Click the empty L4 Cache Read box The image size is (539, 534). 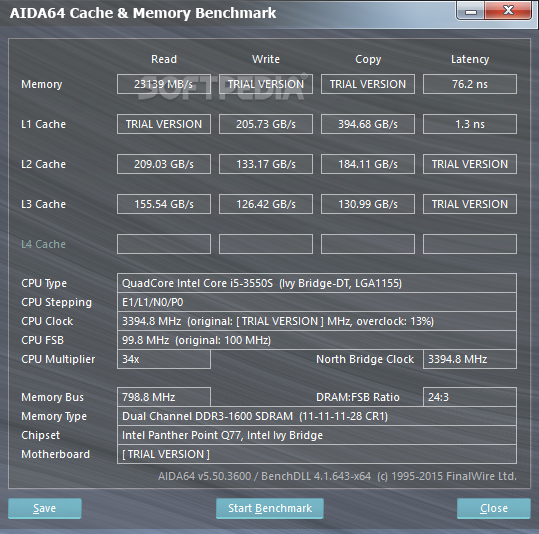tap(164, 244)
